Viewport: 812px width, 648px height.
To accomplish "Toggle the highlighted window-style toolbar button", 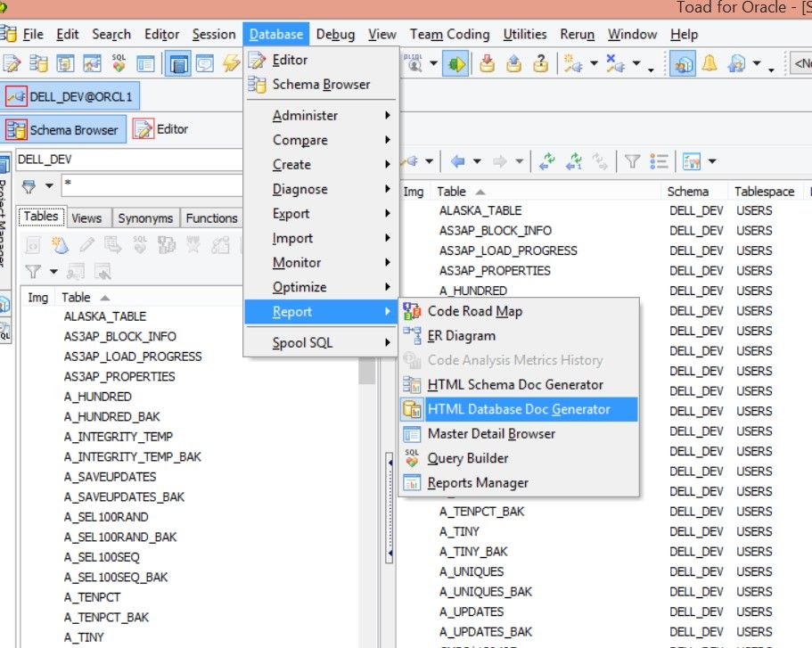I will click(178, 63).
